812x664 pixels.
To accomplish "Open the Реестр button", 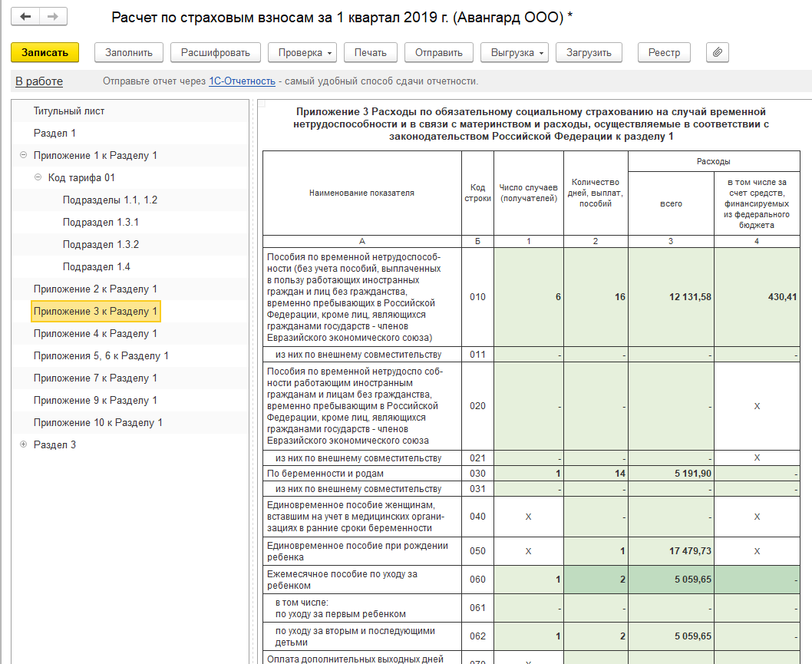I will click(x=664, y=52).
